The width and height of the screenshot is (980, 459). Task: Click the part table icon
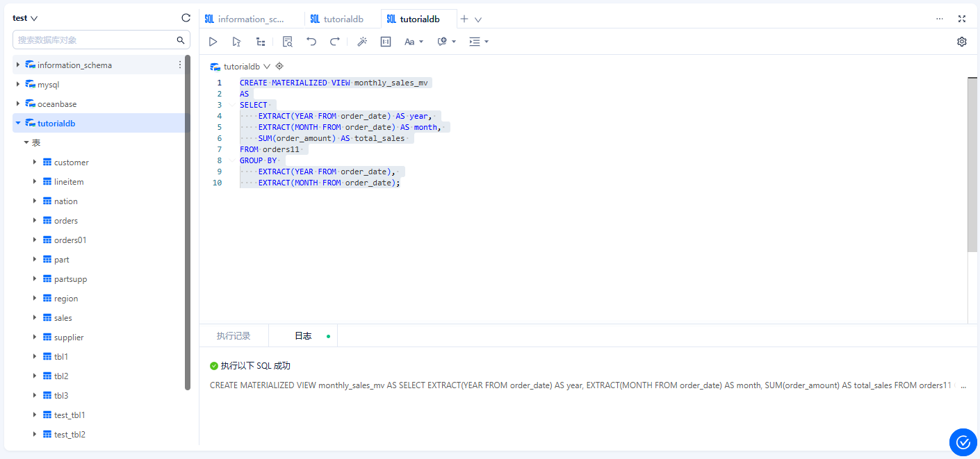[47, 259]
